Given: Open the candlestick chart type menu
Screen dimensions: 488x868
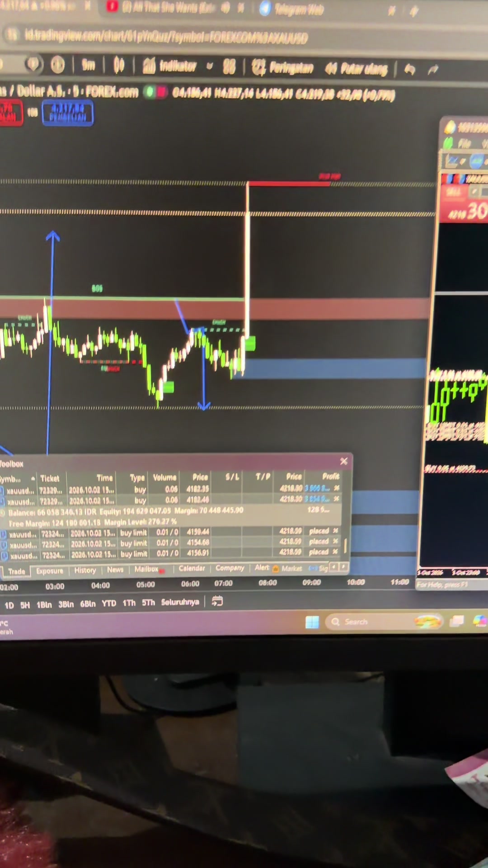Looking at the screenshot, I should 118,66.
